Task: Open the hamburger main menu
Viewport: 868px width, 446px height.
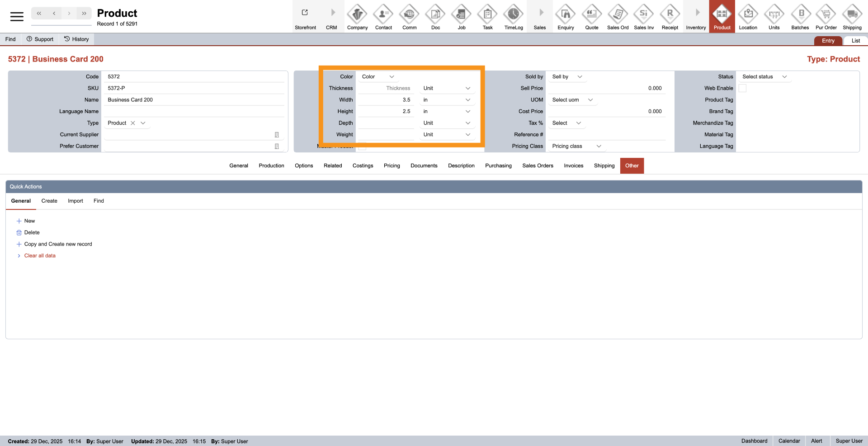Action: click(x=17, y=17)
